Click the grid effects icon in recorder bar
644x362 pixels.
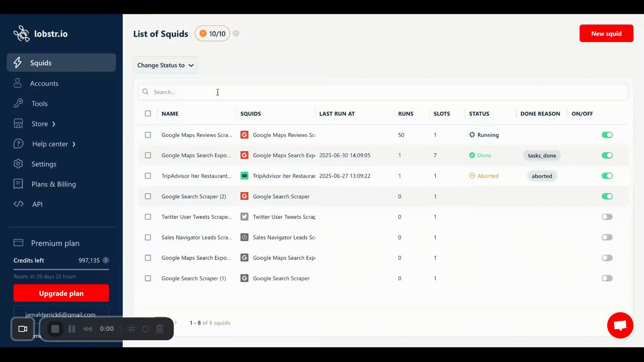point(132,329)
